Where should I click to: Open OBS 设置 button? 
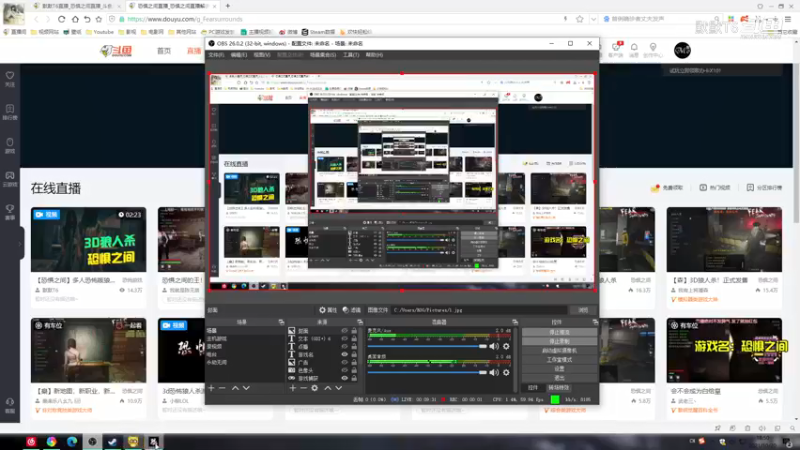[x=559, y=368]
